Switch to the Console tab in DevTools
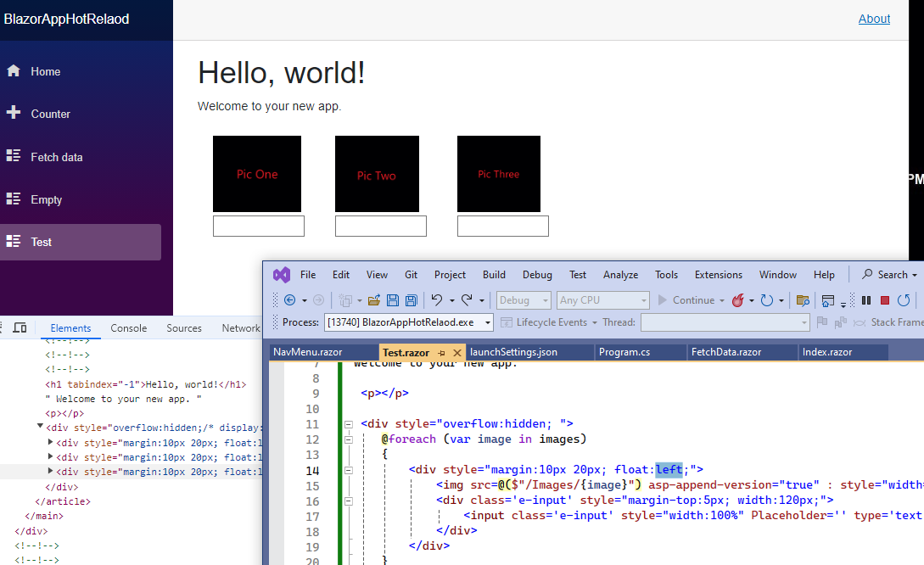 [128, 327]
